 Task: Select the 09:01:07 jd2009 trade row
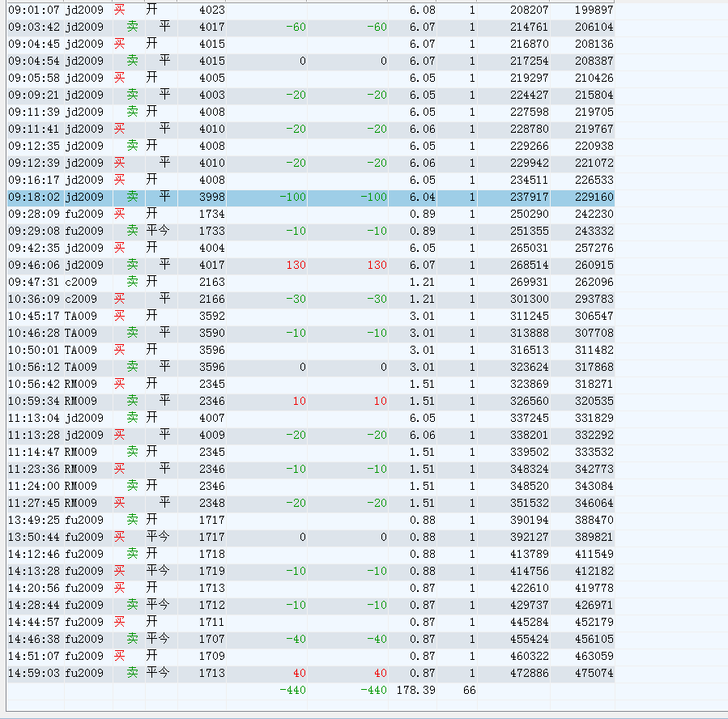coord(311,10)
